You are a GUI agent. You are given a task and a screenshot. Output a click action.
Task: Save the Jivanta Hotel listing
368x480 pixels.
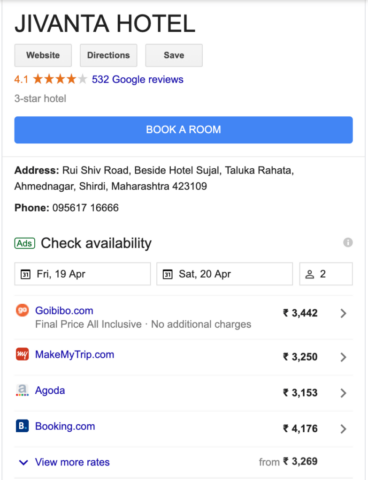click(174, 55)
